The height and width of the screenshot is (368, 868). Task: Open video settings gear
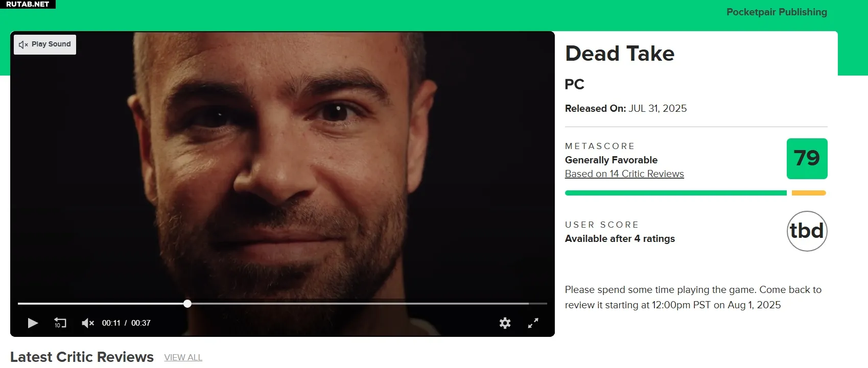505,323
